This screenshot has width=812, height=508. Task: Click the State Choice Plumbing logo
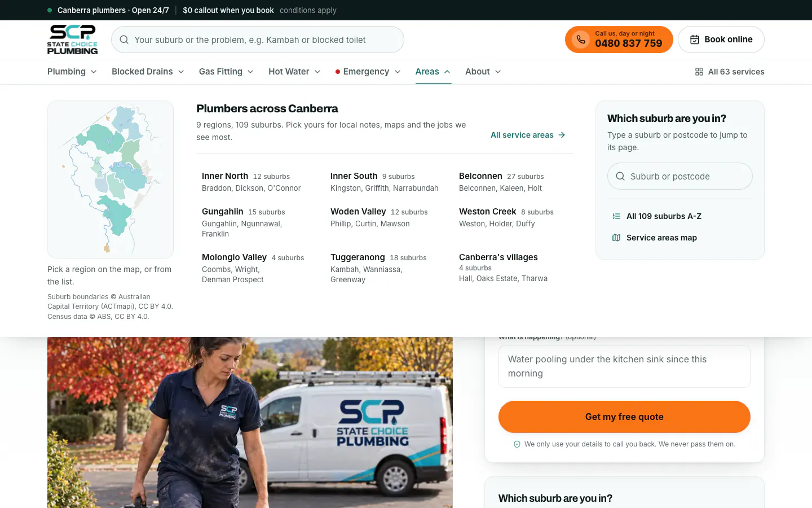point(72,40)
